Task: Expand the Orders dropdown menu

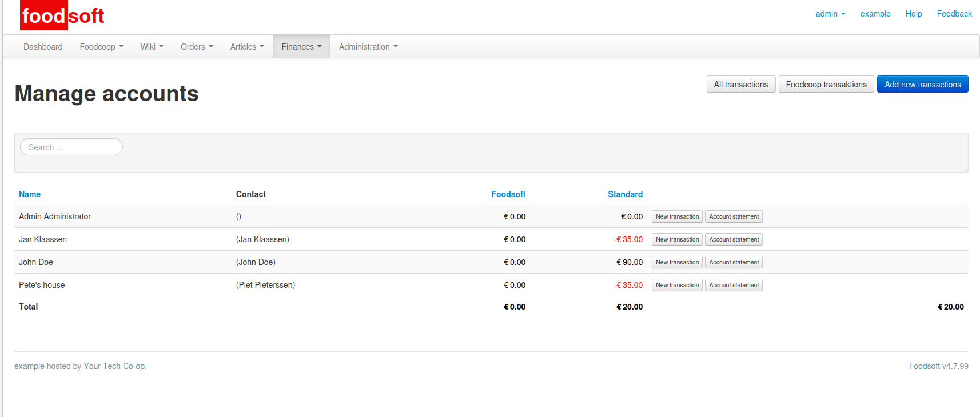Action: [196, 47]
